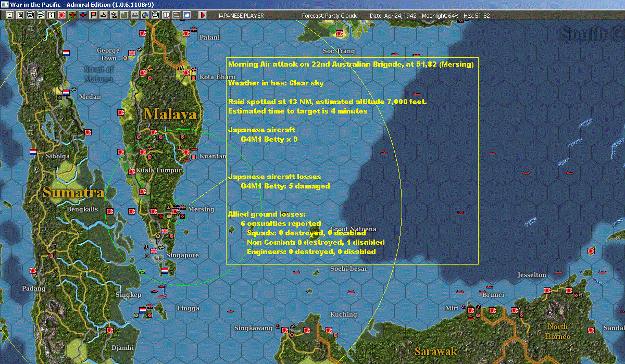Click the single yellow ship toolbar icon
This screenshot has width=625, height=364.
103,15
